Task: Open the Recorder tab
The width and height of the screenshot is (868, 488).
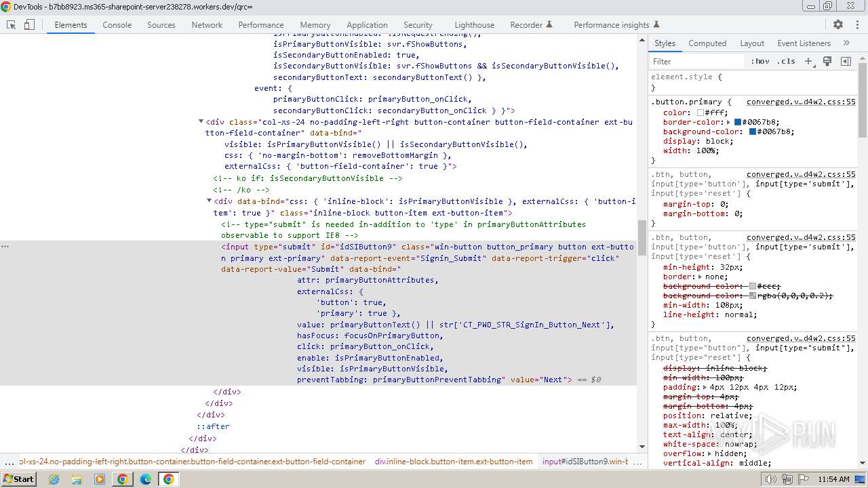Action: (x=526, y=24)
